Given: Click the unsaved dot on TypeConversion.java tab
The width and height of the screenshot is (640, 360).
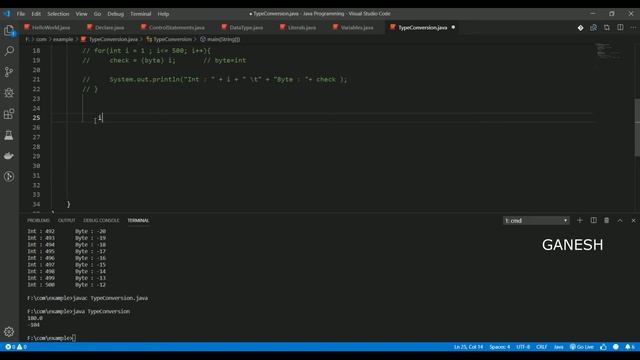Looking at the screenshot, I should 453,27.
